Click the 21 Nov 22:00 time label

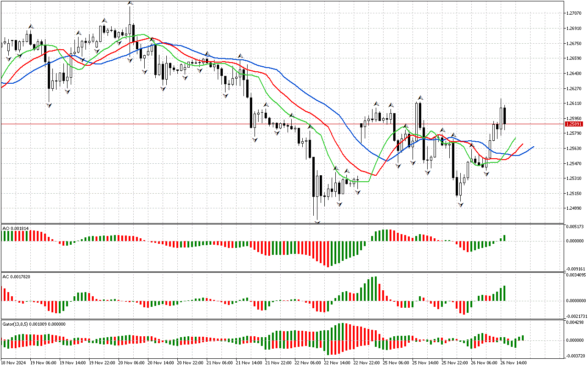tap(279, 363)
